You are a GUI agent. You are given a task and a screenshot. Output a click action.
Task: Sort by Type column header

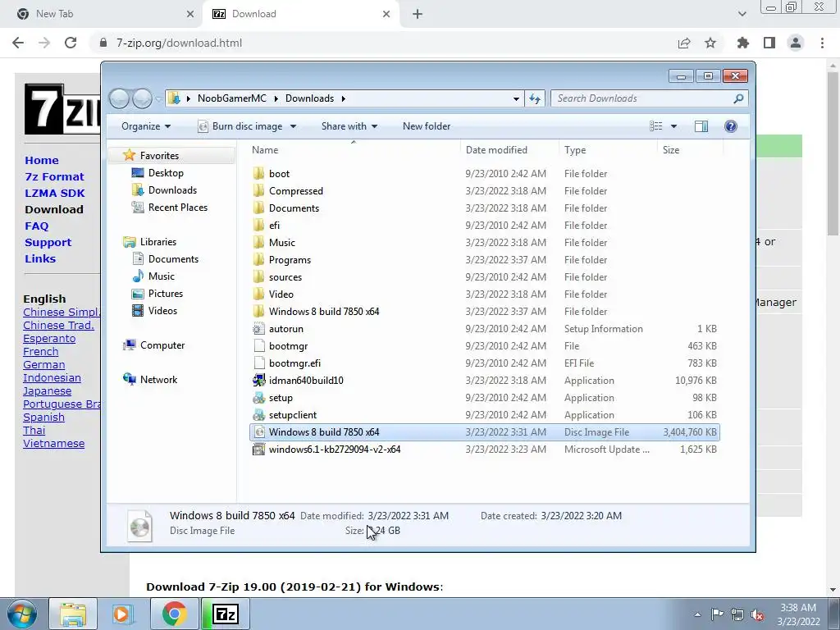(x=575, y=151)
